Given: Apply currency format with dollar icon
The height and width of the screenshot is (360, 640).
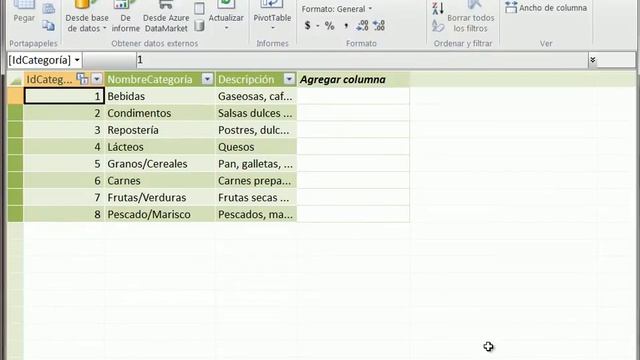Looking at the screenshot, I should (307, 26).
